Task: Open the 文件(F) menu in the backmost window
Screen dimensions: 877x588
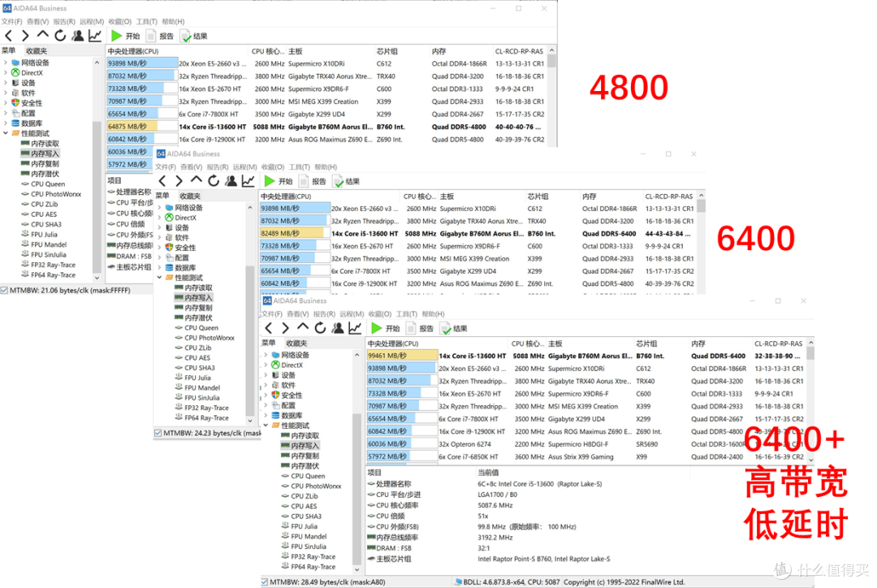Action: coord(11,22)
